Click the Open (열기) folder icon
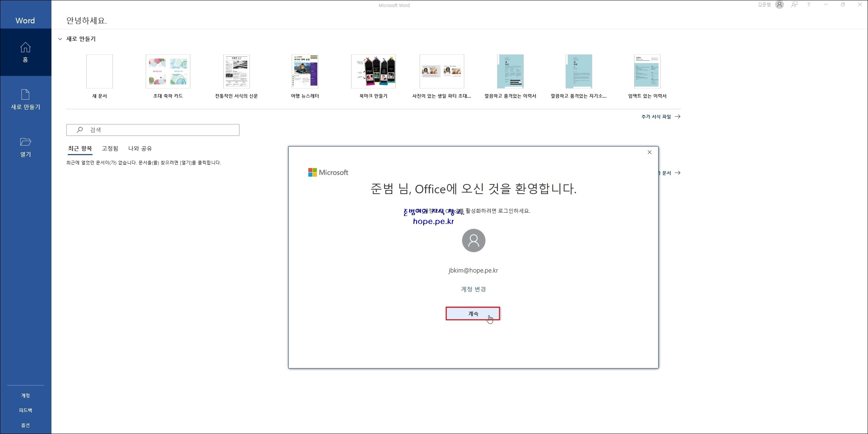 (25, 142)
